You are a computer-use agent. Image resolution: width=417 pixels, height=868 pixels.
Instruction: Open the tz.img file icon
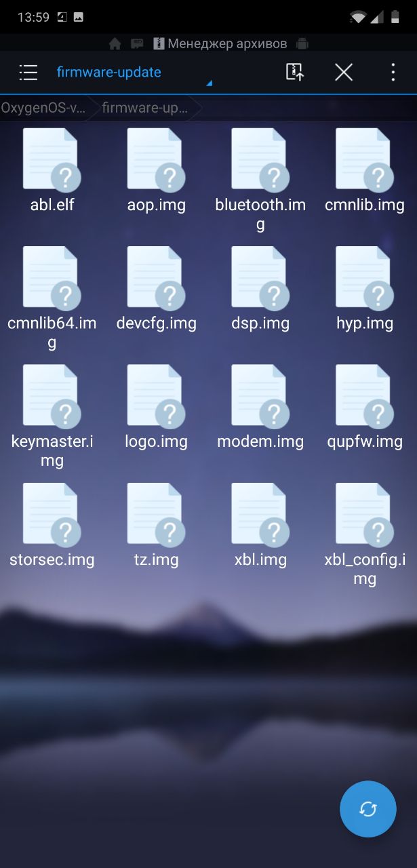coord(156,514)
